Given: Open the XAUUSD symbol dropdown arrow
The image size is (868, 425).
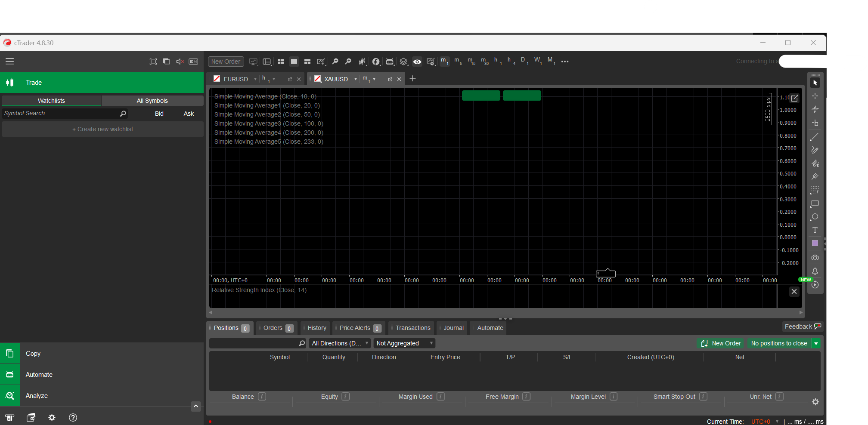Looking at the screenshot, I should coord(355,79).
